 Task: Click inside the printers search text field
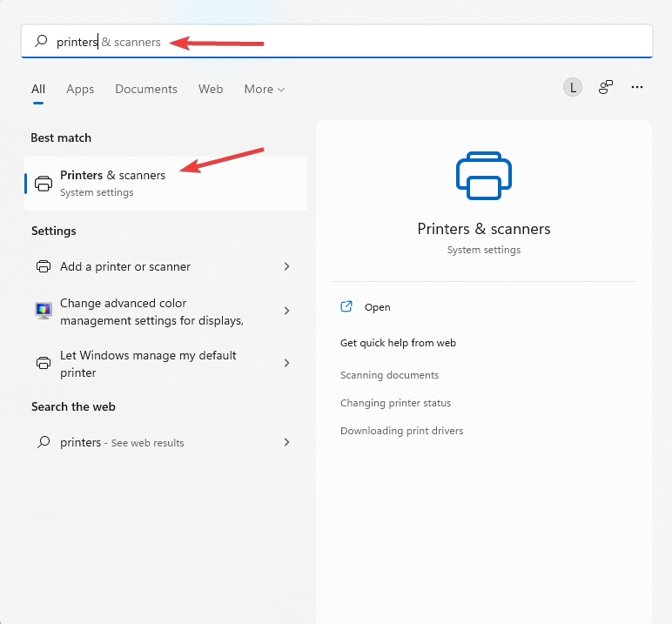[336, 42]
